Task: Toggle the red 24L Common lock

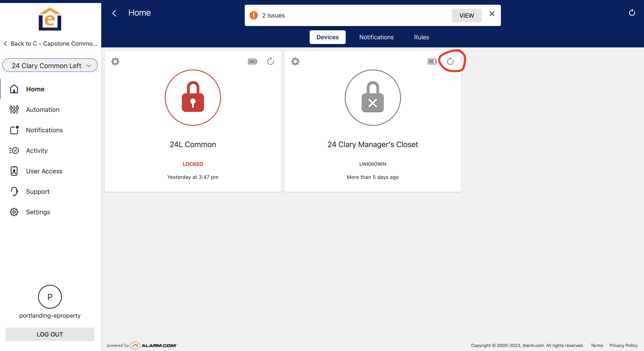Action: point(193,98)
